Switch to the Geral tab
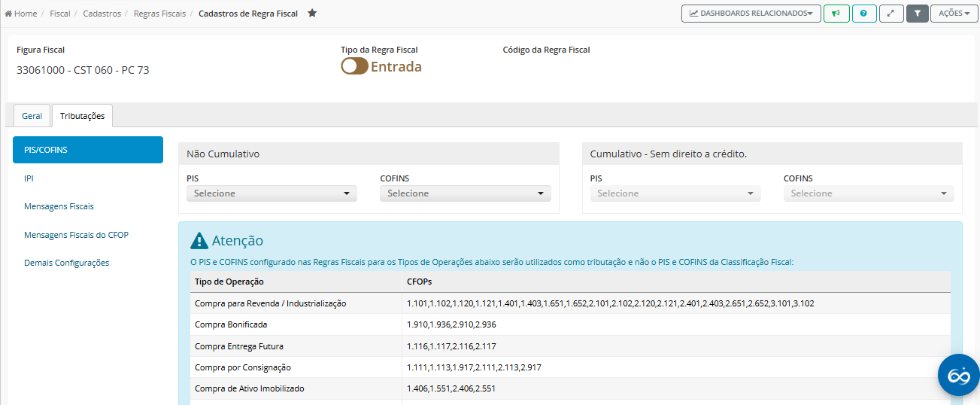980x405 pixels. 32,116
